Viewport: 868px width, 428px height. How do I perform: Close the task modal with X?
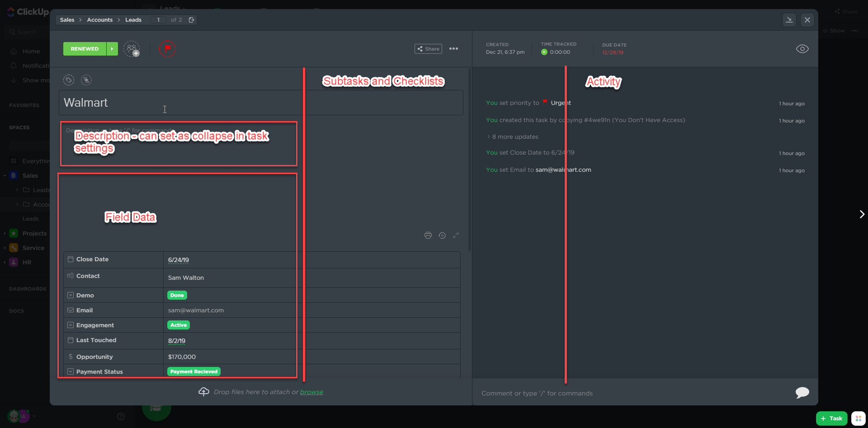pos(807,20)
